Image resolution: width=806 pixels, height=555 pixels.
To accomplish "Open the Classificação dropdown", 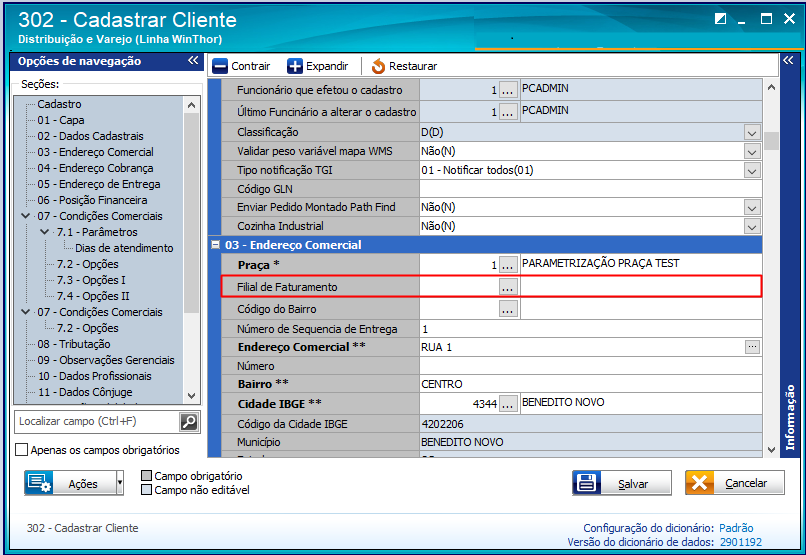I will pos(752,133).
